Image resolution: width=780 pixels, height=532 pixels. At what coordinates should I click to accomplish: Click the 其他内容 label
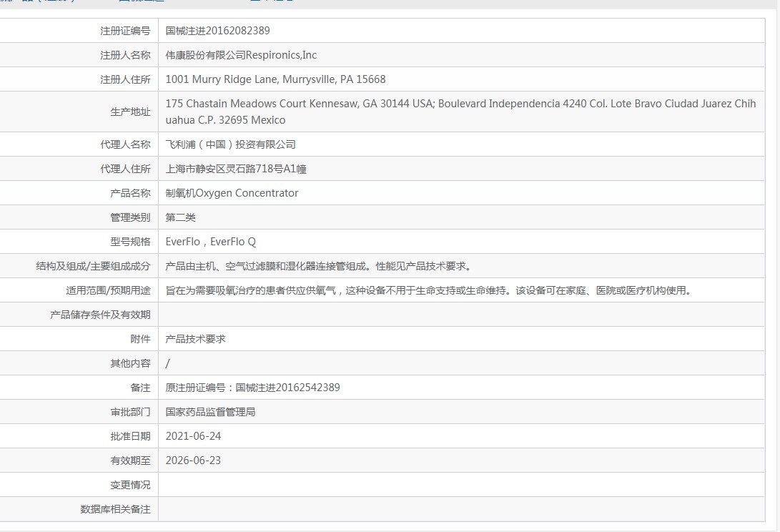[x=130, y=364]
